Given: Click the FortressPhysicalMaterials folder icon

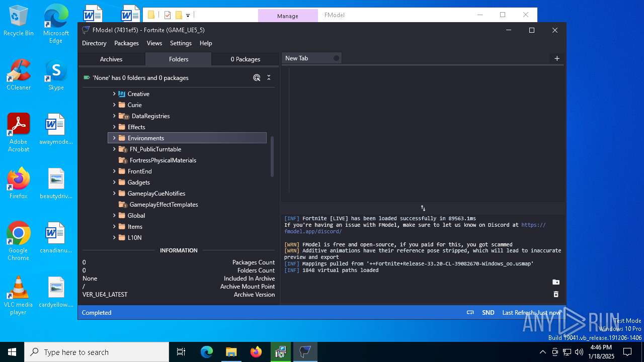Looking at the screenshot, I should click(122, 160).
